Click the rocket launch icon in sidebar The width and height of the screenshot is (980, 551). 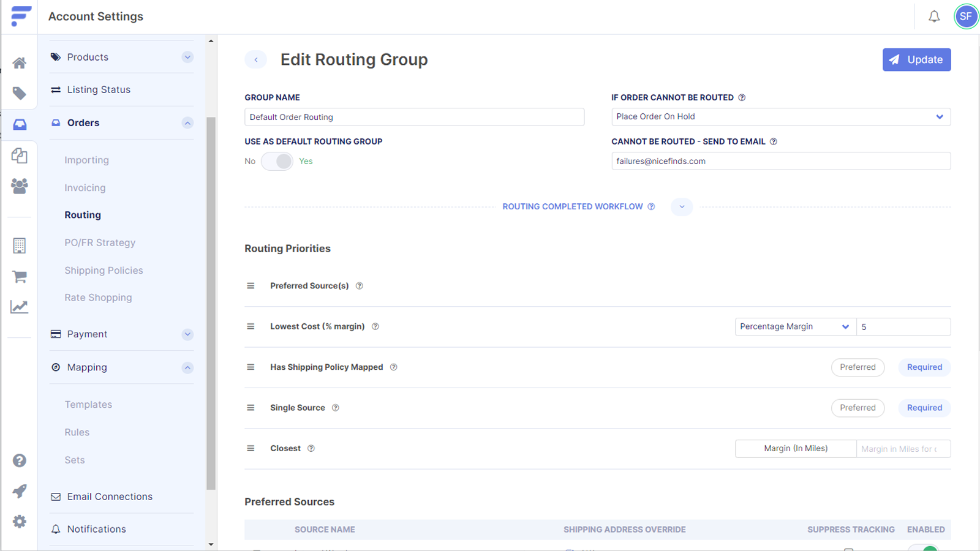coord(19,491)
